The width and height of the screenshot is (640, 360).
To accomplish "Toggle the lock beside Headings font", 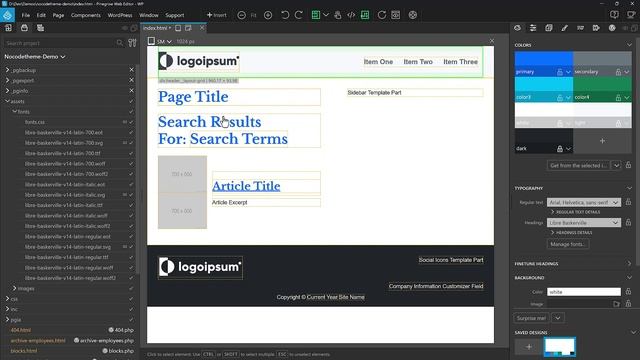I will (629, 222).
